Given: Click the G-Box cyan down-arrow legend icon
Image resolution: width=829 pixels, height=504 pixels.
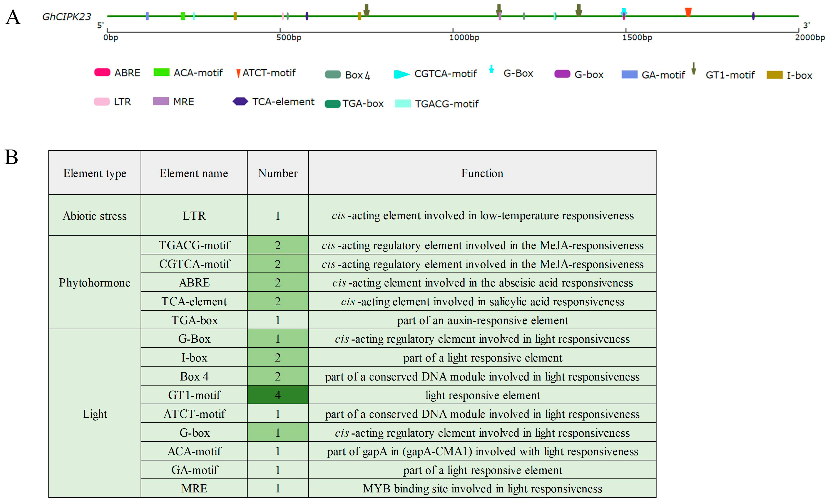Looking at the screenshot, I should (492, 69).
